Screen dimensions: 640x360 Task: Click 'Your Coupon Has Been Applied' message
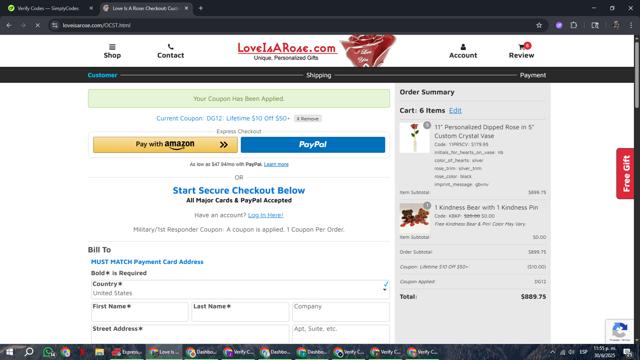click(239, 99)
